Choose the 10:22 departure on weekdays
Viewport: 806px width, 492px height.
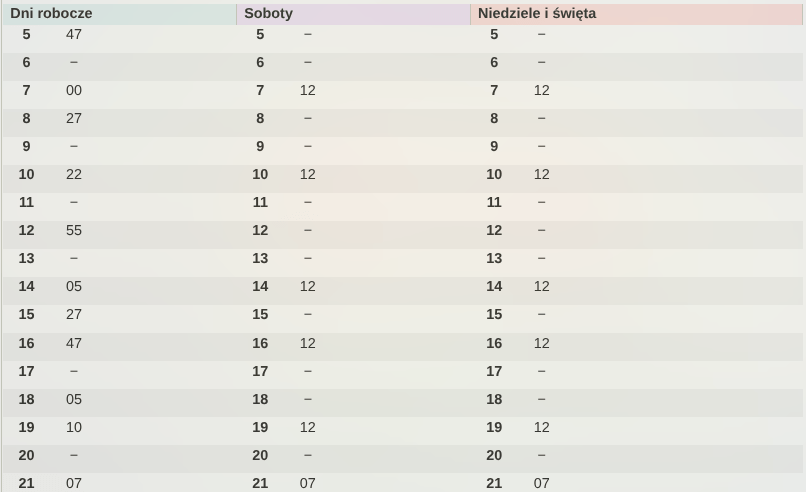point(74,174)
